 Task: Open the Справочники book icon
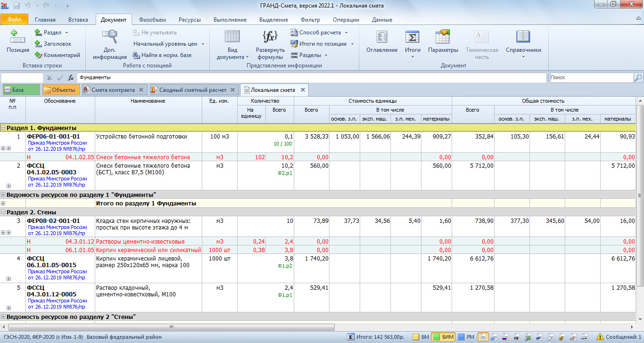point(523,36)
